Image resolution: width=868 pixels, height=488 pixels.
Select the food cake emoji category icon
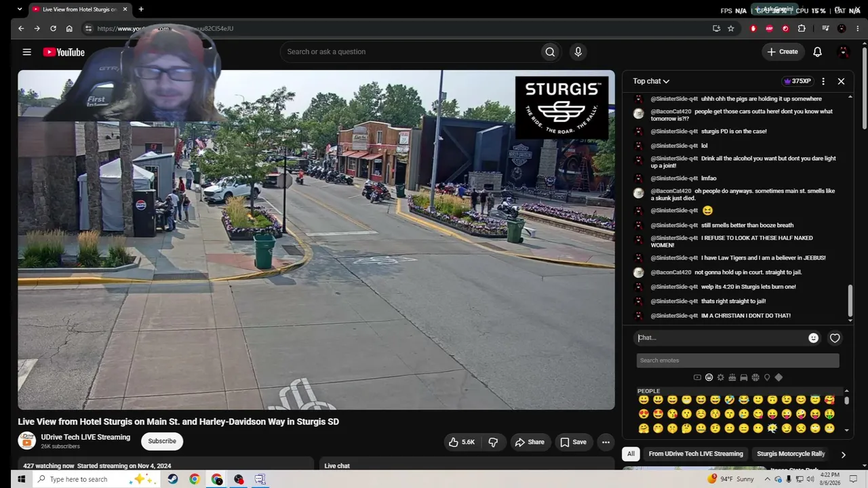coord(732,378)
